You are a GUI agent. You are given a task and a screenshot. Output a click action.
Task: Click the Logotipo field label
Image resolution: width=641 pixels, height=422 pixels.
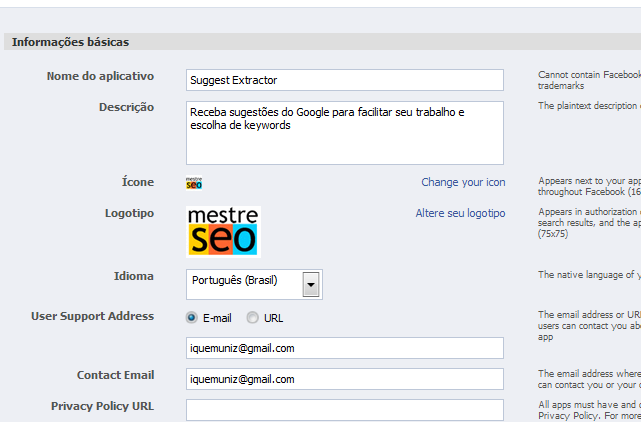(x=129, y=213)
